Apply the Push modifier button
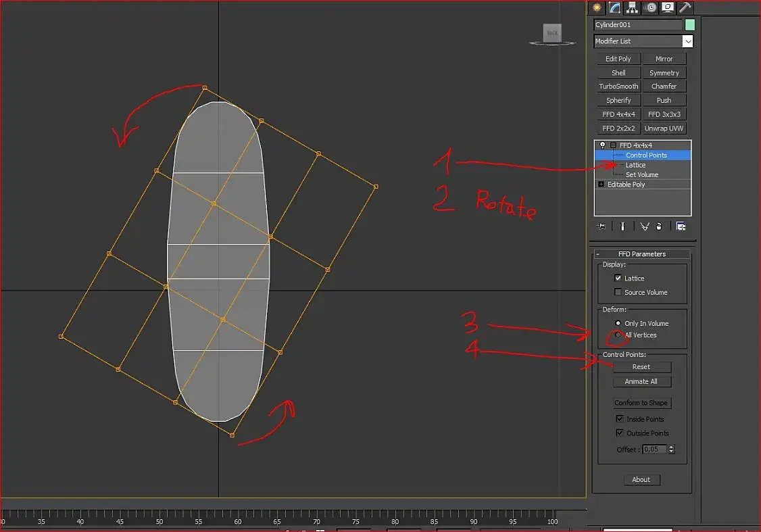This screenshot has height=532, width=761. tap(664, 101)
